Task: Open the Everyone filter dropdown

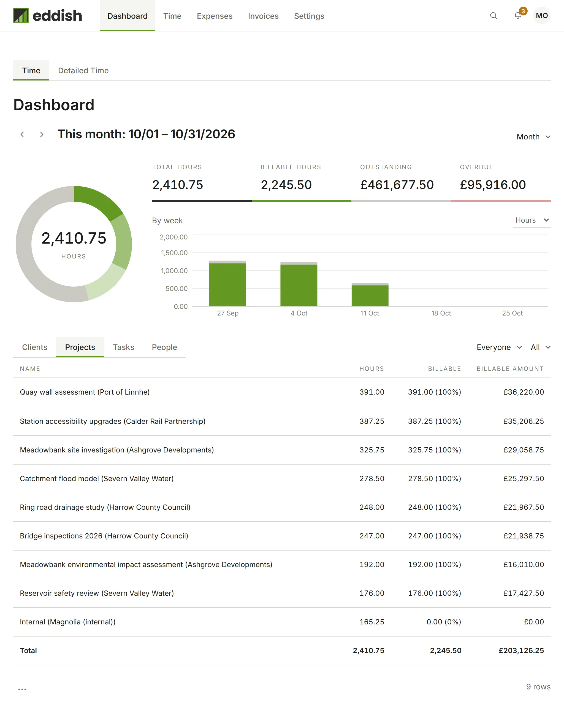Action: [x=499, y=347]
